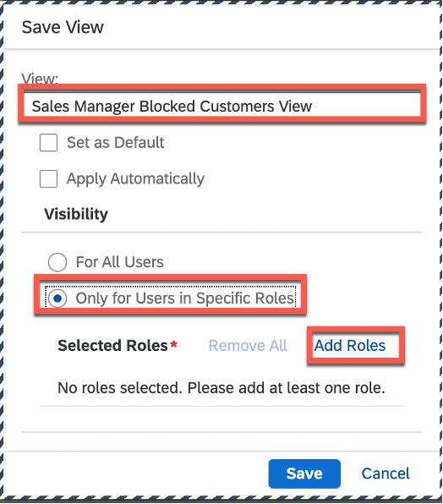Click the 'No roles selected' message row
443x504 pixels.
(x=221, y=388)
